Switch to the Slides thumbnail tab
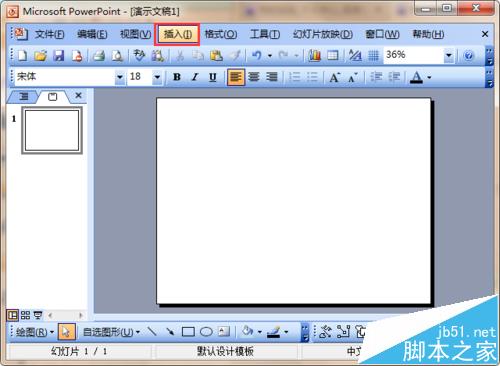The image size is (500, 366). pos(53,97)
